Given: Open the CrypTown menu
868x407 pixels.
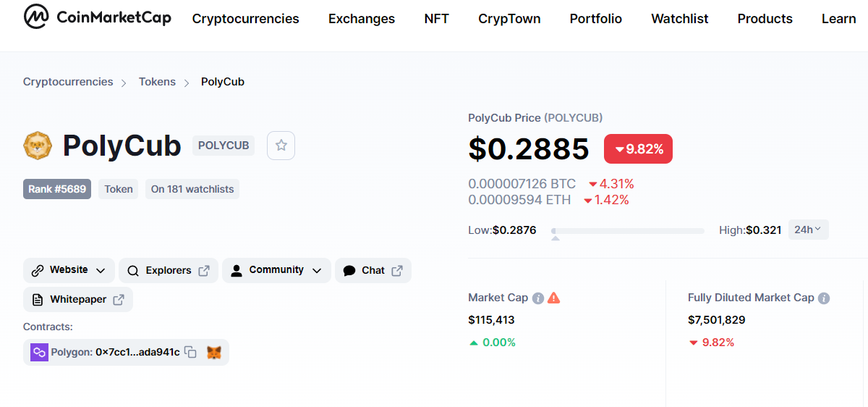Looking at the screenshot, I should [x=509, y=19].
